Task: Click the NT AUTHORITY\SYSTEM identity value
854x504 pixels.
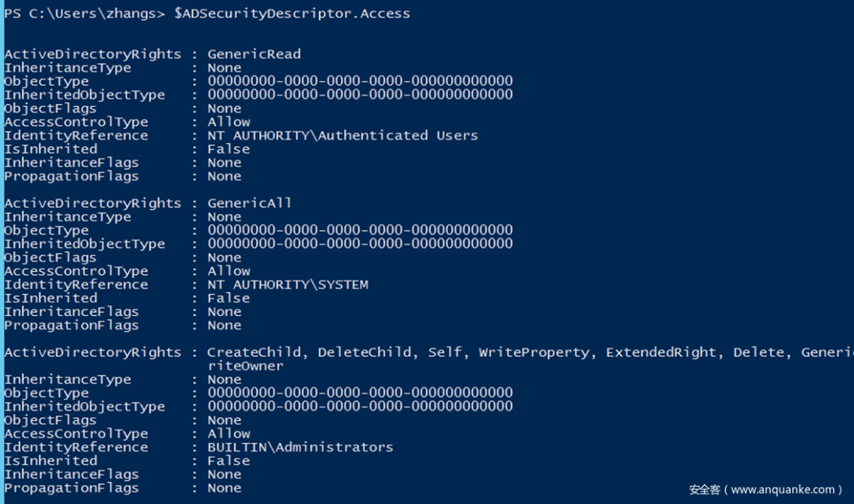Action: [288, 284]
